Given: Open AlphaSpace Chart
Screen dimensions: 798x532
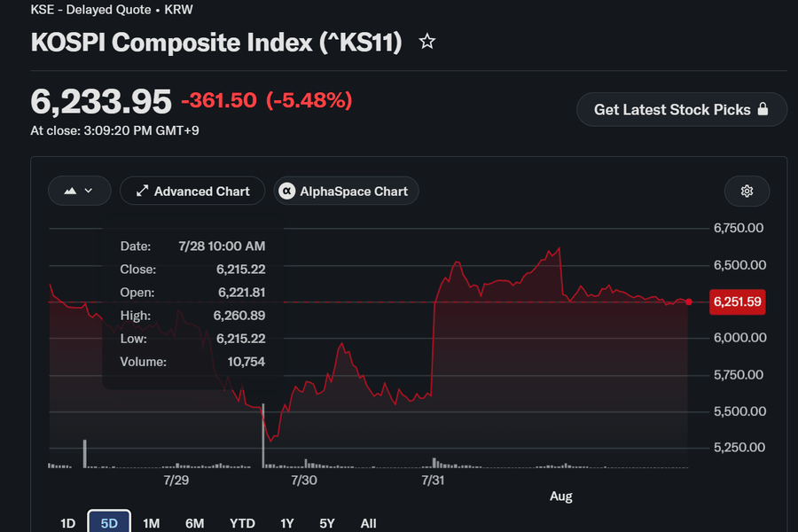Looking at the screenshot, I should pos(346,191).
